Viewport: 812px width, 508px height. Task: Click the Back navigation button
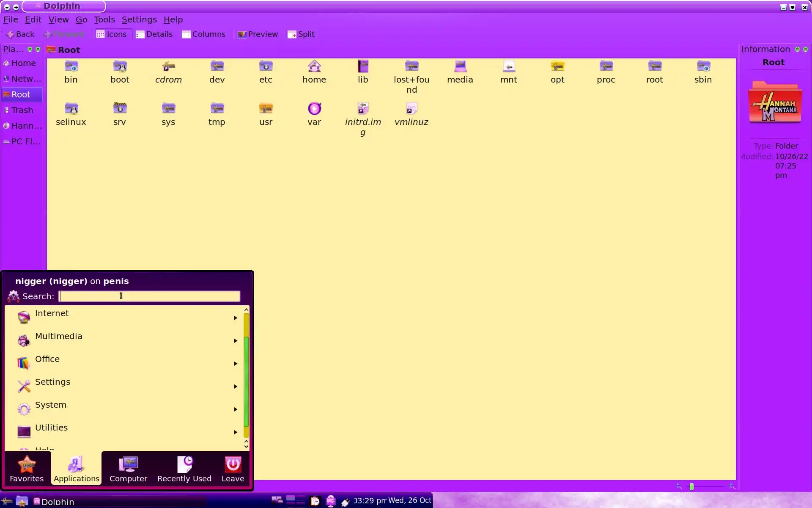pos(20,35)
